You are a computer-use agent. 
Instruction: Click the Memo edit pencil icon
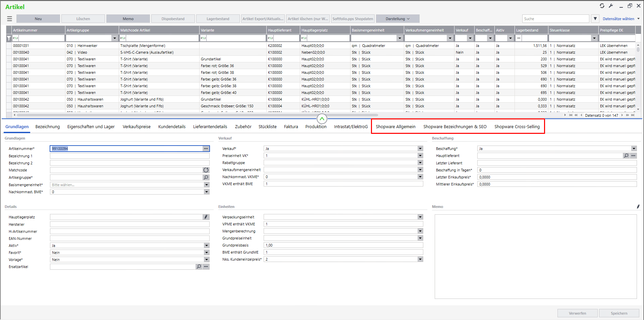(x=638, y=207)
